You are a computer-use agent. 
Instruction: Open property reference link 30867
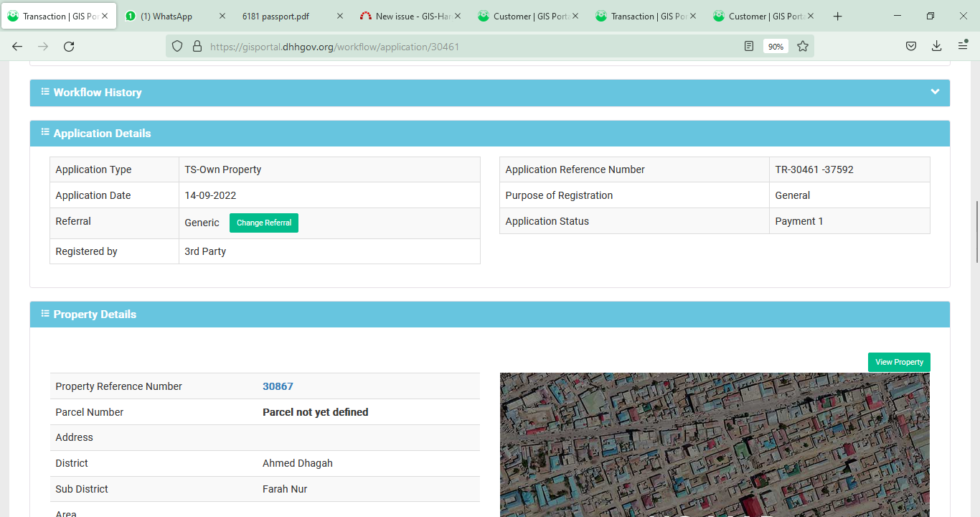278,386
